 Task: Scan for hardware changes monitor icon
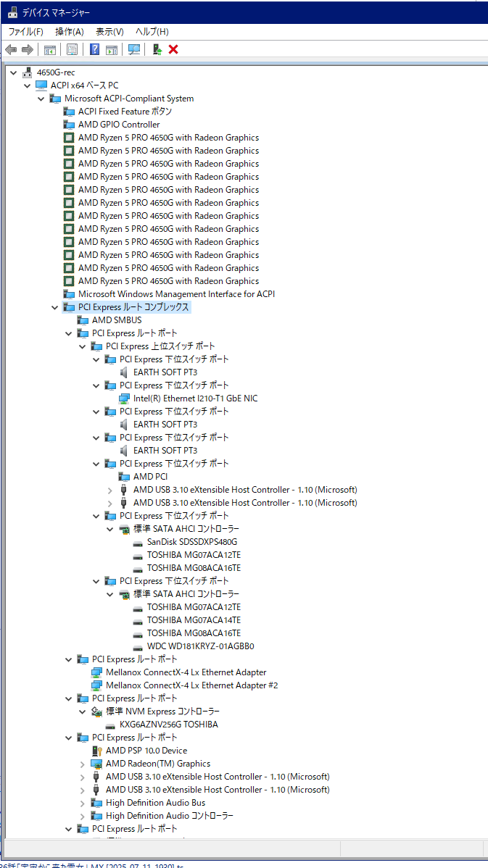click(x=134, y=50)
